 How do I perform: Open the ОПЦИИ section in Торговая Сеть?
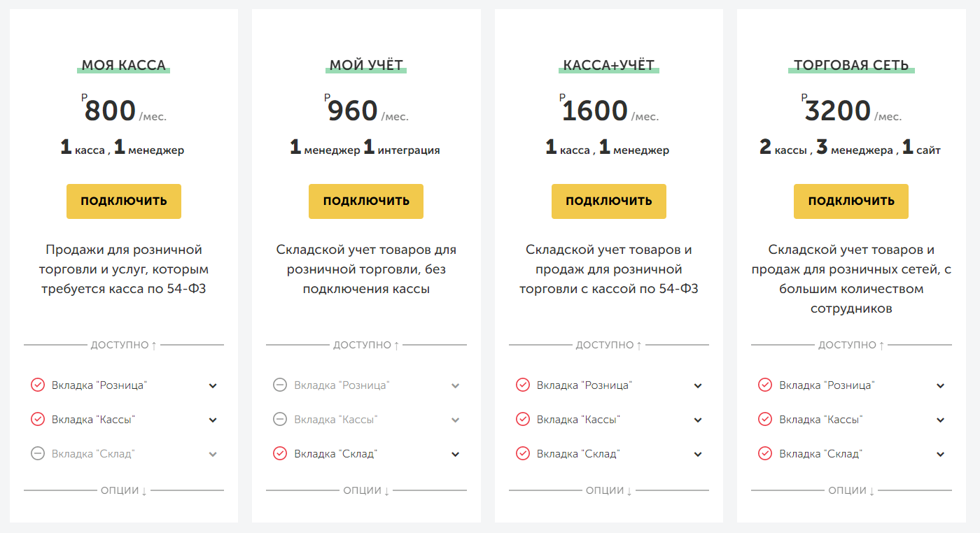[x=851, y=490]
